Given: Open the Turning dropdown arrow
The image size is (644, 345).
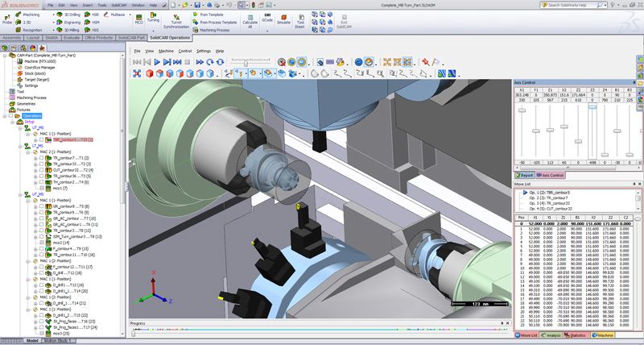Looking at the screenshot, I should [x=153, y=30].
